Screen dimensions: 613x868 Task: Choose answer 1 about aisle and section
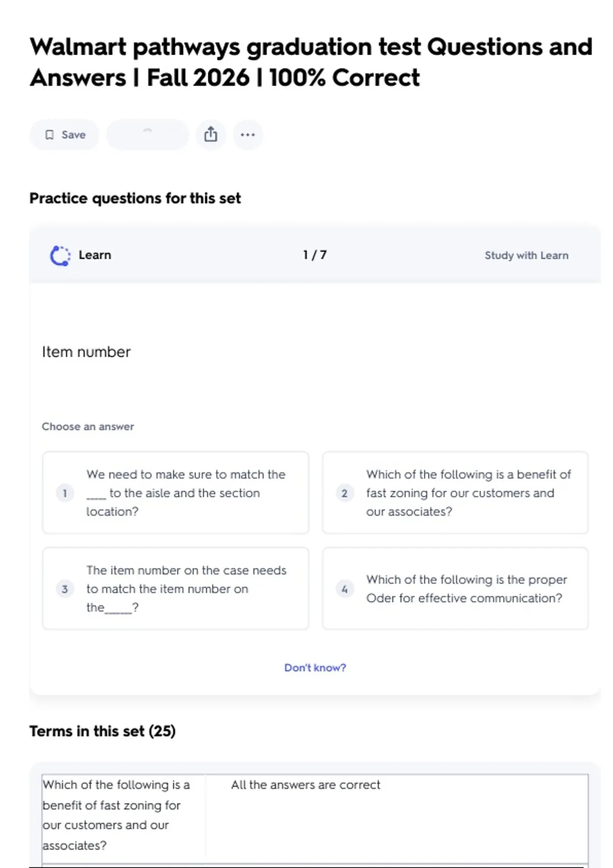coord(176,493)
